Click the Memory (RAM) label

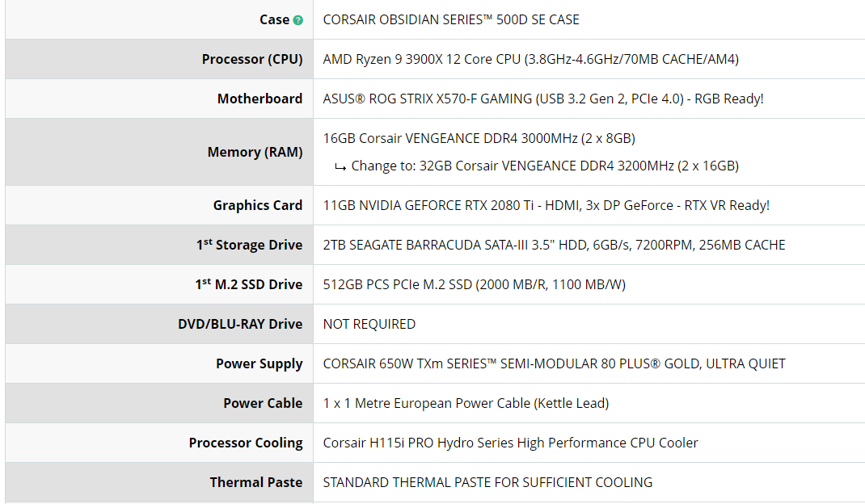(x=255, y=152)
